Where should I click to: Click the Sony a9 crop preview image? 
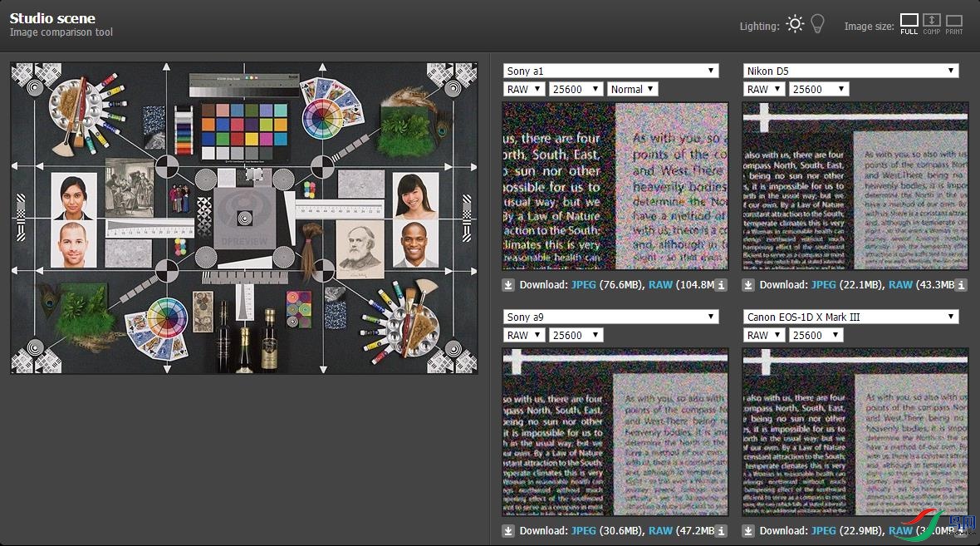click(x=615, y=432)
